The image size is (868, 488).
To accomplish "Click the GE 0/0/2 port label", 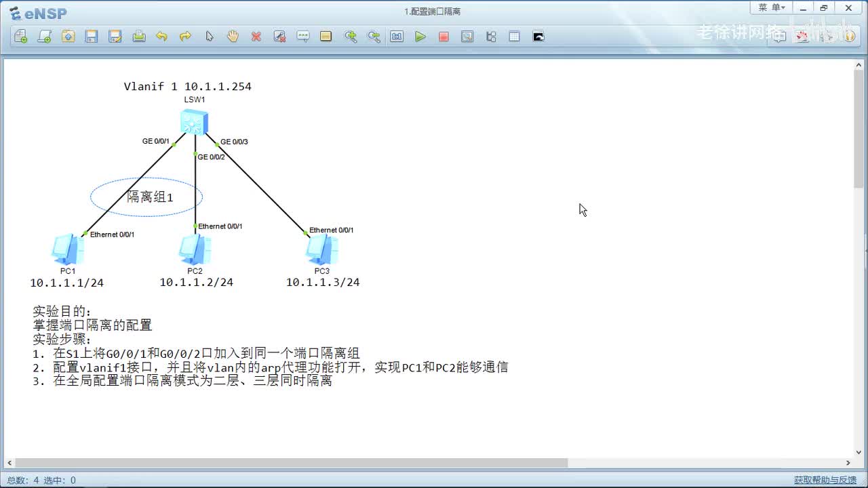I will coord(211,157).
